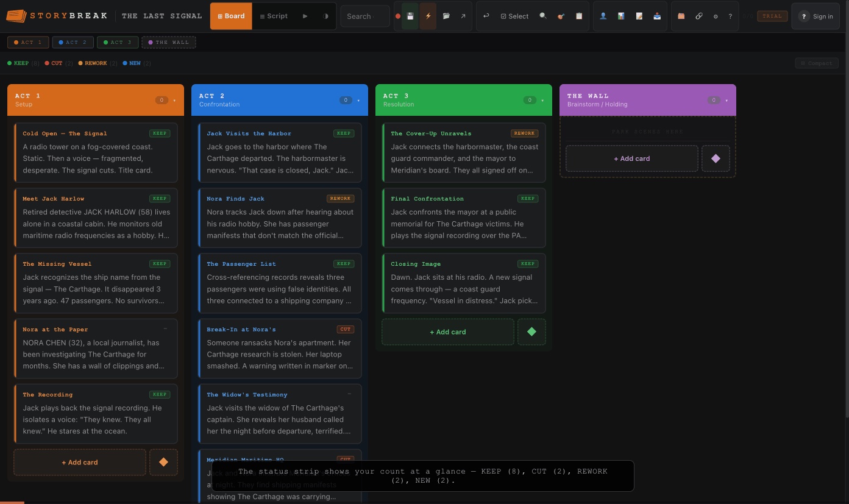The image size is (849, 504).
Task: Click the link icon near the settings gear
Action: tap(699, 16)
